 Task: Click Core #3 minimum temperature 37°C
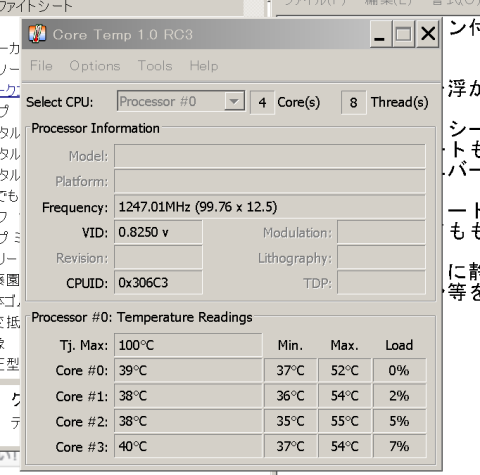pyautogui.click(x=290, y=446)
